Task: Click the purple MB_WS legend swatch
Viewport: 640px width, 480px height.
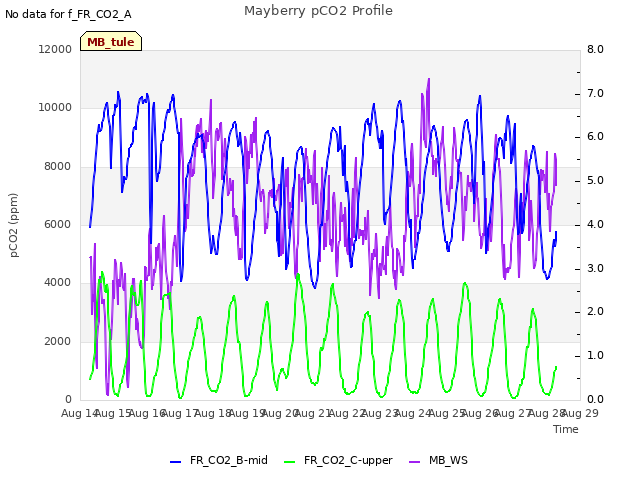Action: pyautogui.click(x=414, y=462)
